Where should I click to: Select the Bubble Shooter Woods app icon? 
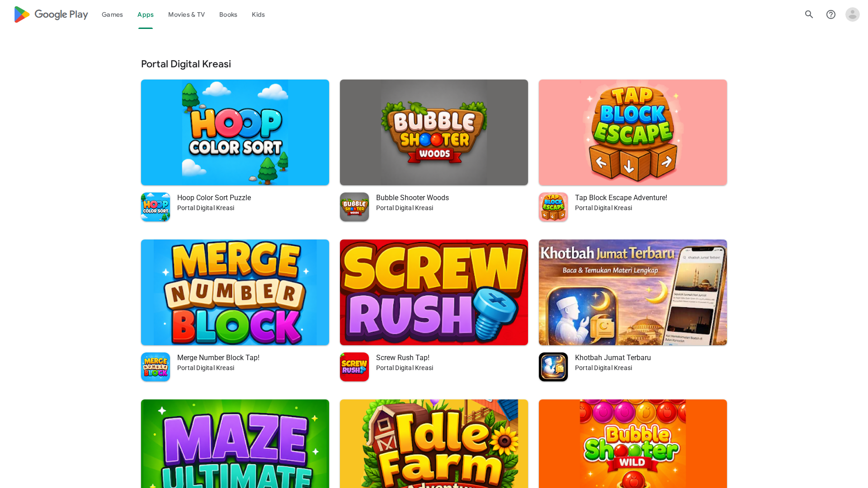click(x=354, y=206)
